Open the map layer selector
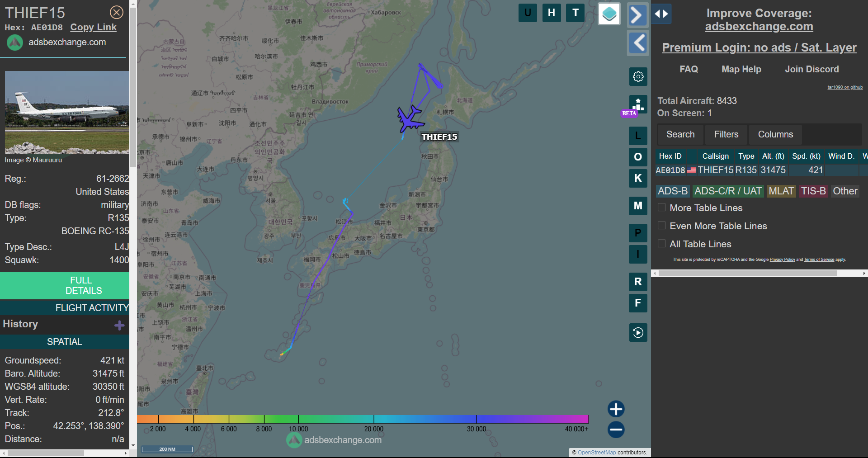This screenshot has width=868, height=458. (x=609, y=14)
